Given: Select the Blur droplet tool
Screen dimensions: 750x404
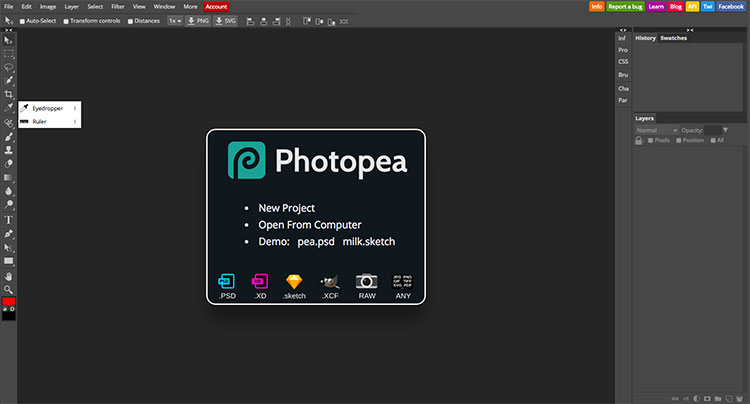Looking at the screenshot, I should (8, 191).
